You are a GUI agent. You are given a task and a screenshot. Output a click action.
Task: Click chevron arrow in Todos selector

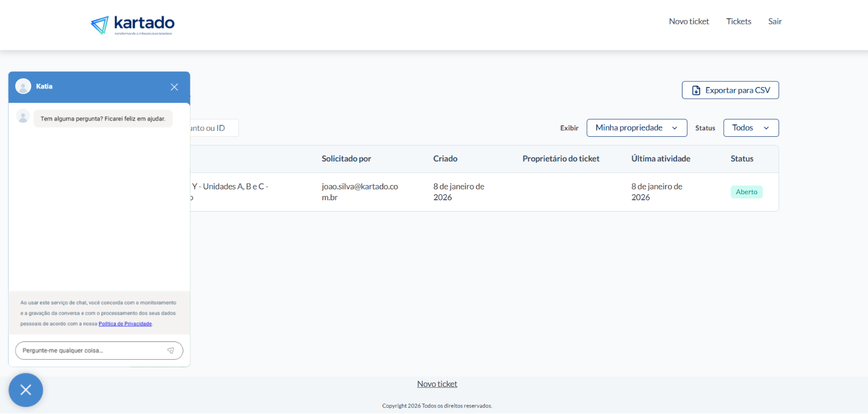[766, 128]
